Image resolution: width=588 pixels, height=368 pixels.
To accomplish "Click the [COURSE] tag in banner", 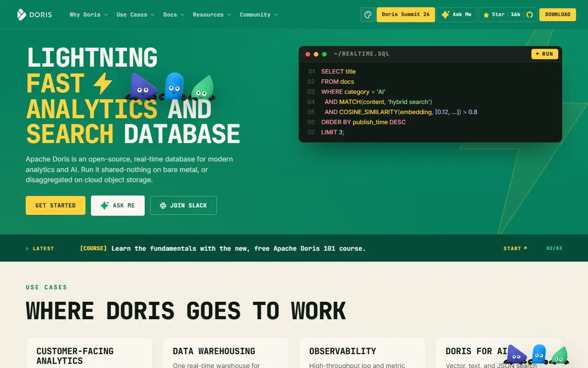I will click(93, 248).
